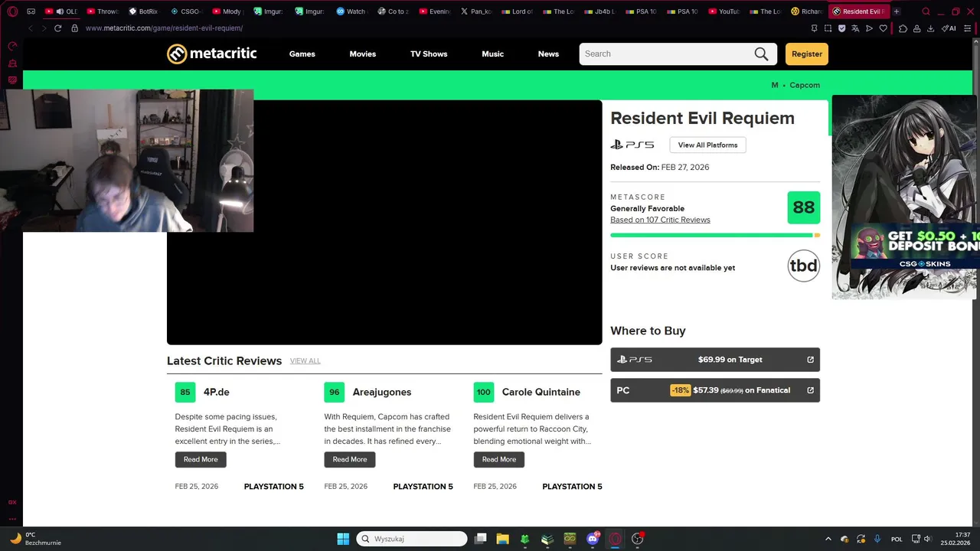This screenshot has width=980, height=551.
Task: Click the microphone tray icon
Action: tap(877, 539)
